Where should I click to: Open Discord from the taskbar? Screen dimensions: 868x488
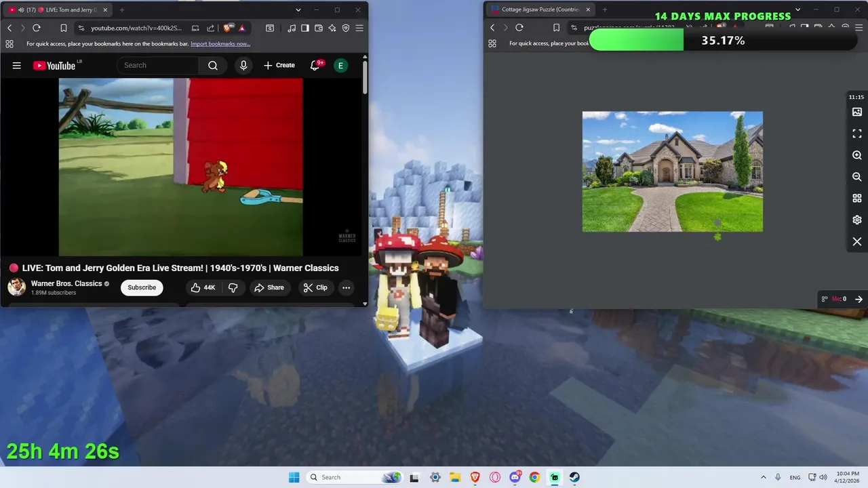pyautogui.click(x=515, y=477)
